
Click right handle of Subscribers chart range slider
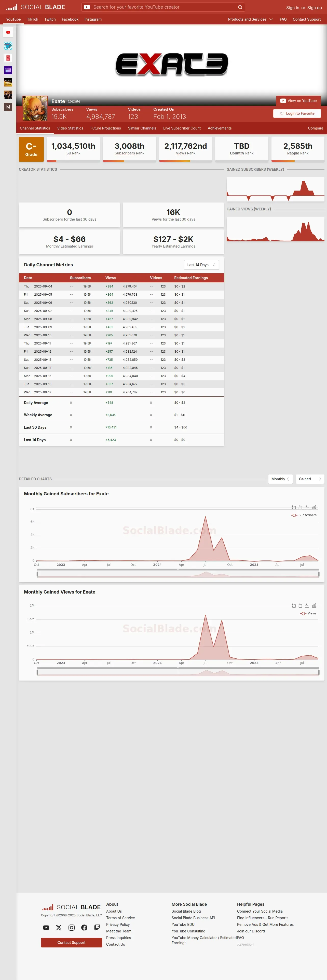click(319, 574)
